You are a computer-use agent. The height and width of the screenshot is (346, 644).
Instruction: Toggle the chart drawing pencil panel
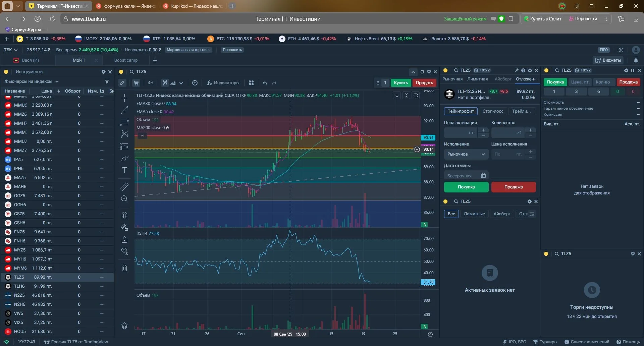click(x=122, y=83)
